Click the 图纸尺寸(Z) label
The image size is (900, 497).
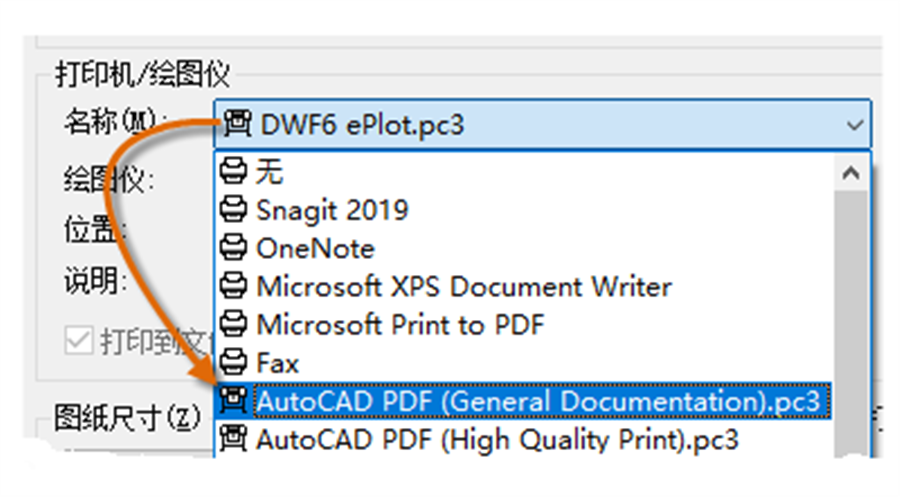click(x=127, y=417)
